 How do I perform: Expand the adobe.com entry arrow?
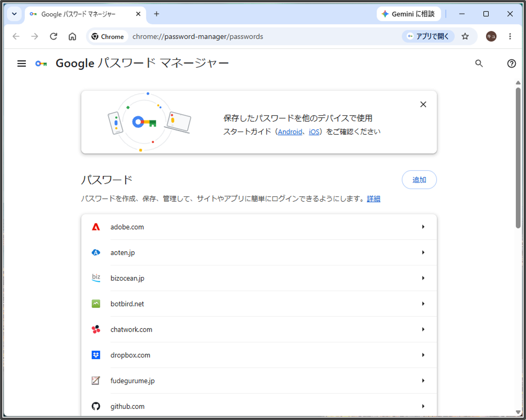click(x=423, y=227)
